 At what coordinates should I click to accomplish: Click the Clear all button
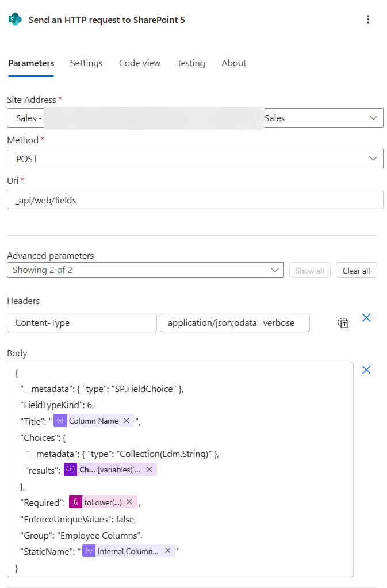pyautogui.click(x=357, y=270)
